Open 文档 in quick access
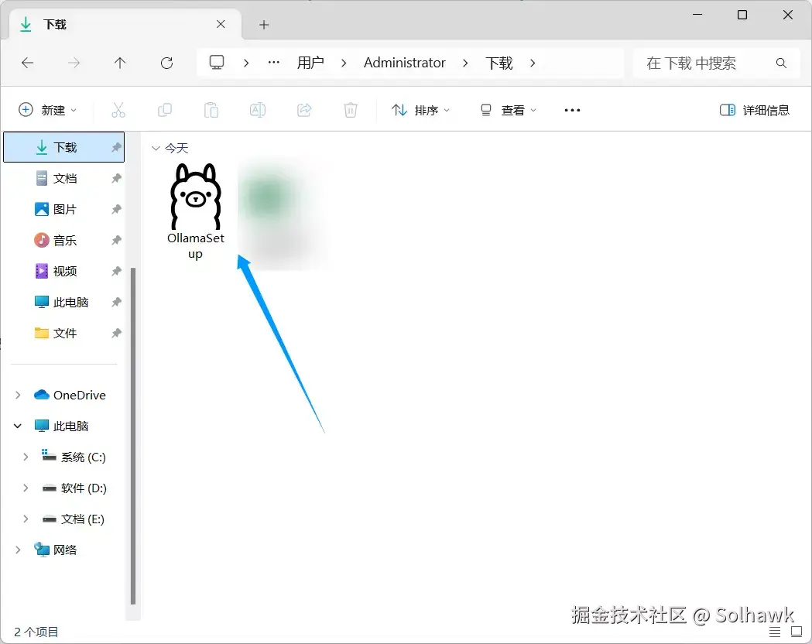 [64, 179]
